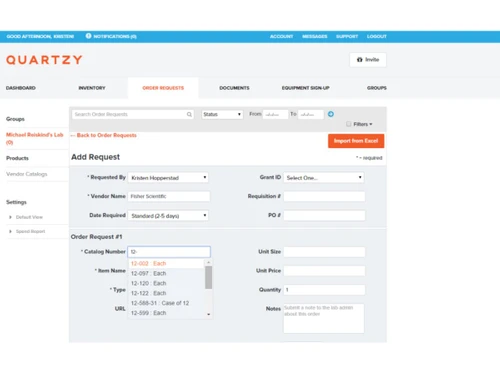Open the Inventory tab
This screenshot has width=500, height=375.
tap(92, 88)
